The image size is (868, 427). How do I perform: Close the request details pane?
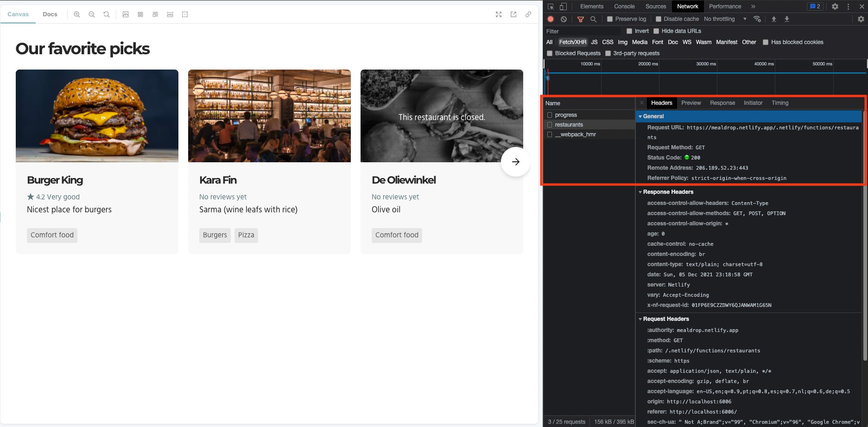[x=642, y=103]
